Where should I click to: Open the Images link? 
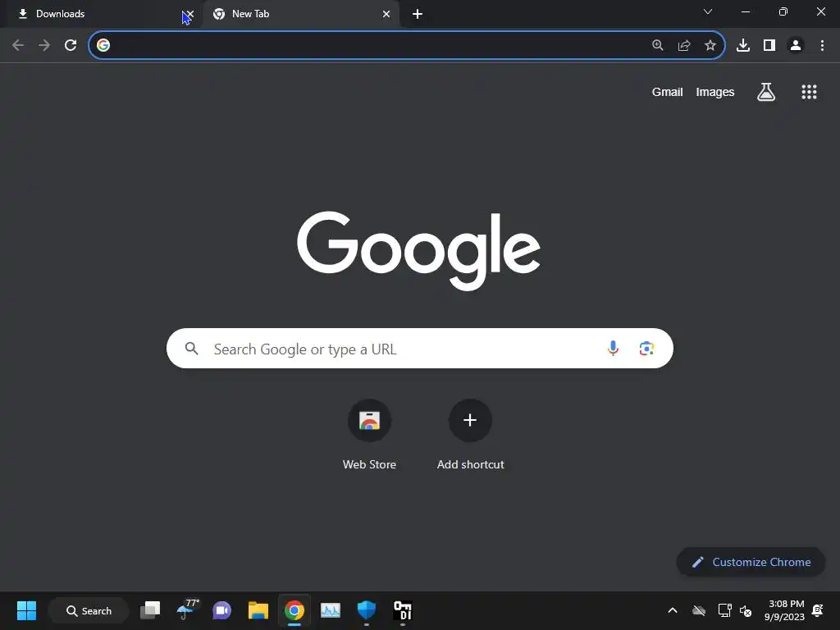coord(715,92)
